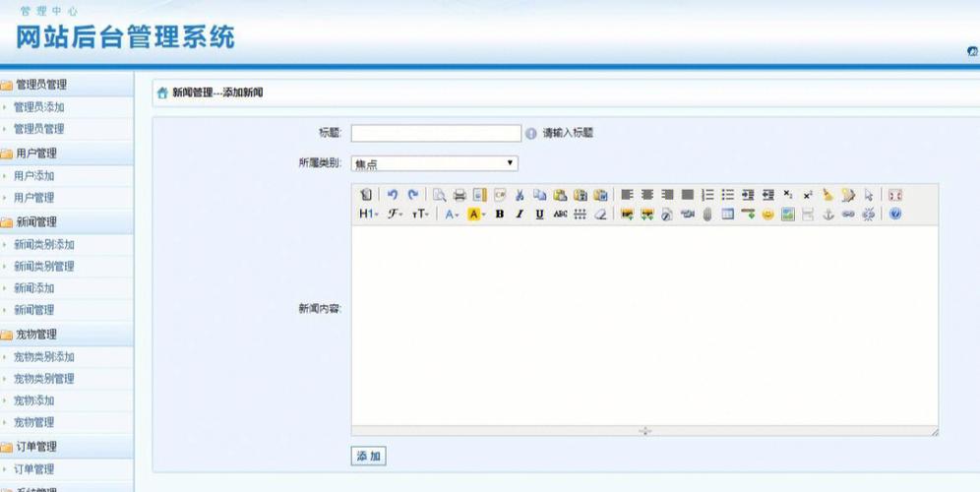This screenshot has width=980, height=492.
Task: Toggle HTML source code view in editor
Action: pos(367,195)
